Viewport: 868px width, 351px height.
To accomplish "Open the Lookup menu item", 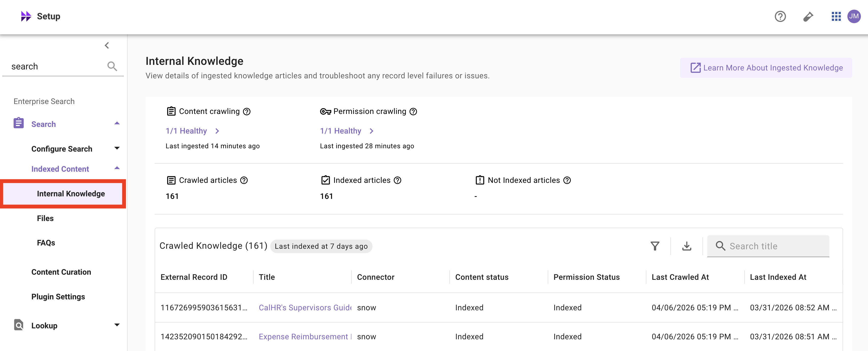I will point(44,326).
